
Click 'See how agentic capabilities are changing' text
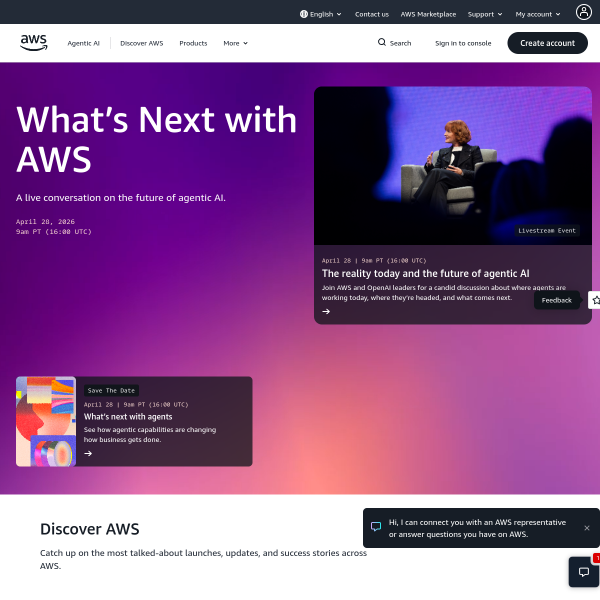pyautogui.click(x=150, y=434)
